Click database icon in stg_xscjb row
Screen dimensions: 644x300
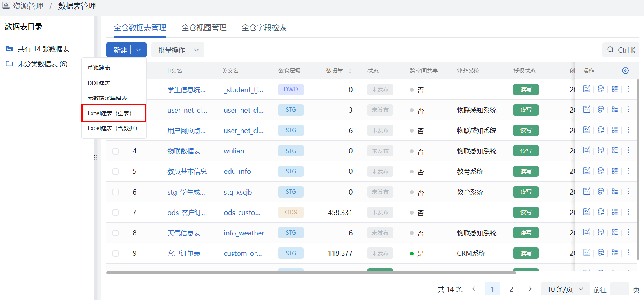[601, 191]
